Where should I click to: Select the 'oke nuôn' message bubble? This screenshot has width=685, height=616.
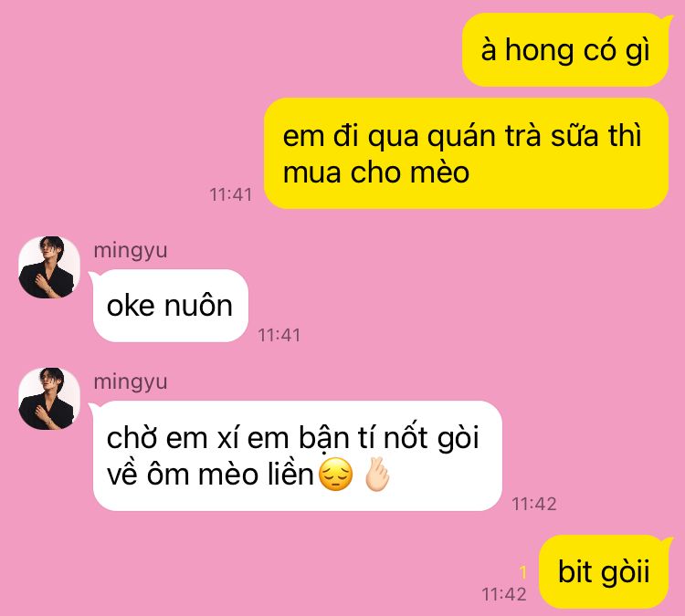(x=170, y=306)
